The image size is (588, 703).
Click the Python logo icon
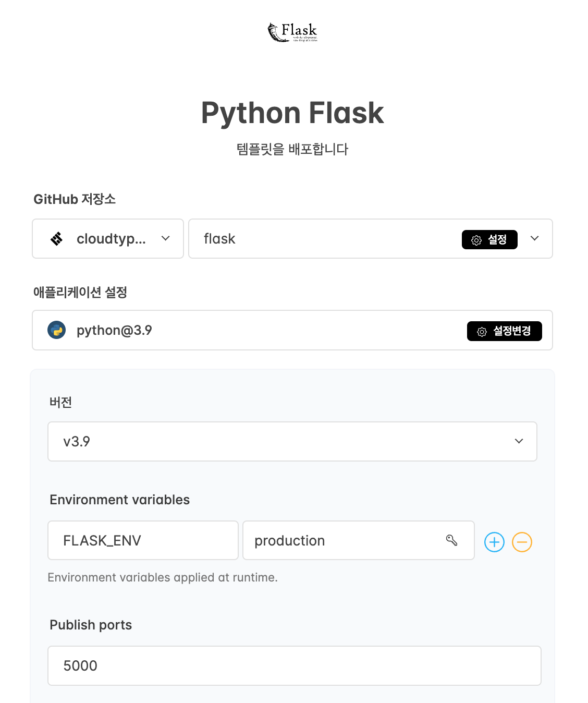tap(56, 330)
